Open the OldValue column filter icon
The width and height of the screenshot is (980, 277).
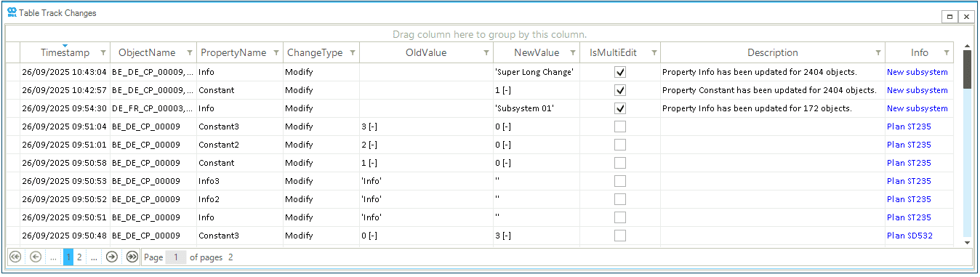coord(486,53)
